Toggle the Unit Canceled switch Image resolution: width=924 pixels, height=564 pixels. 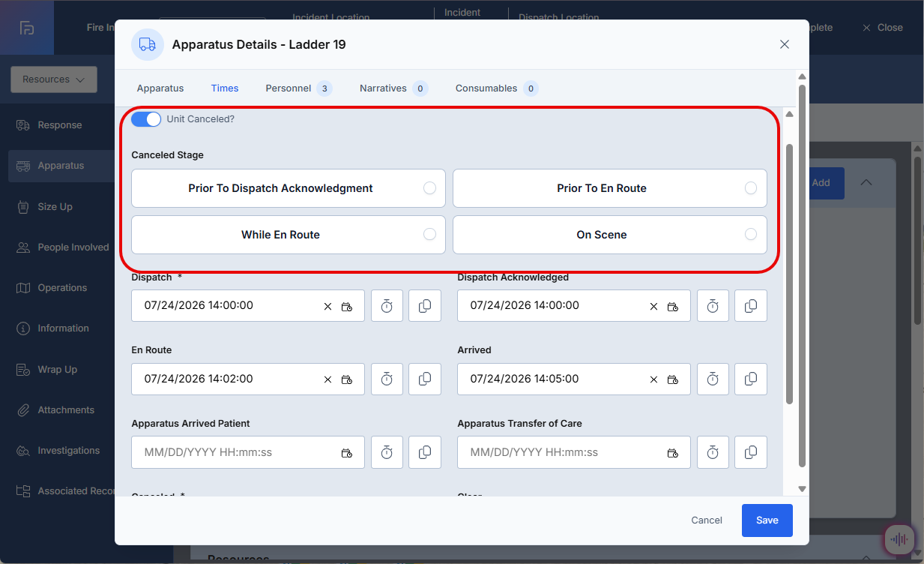pyautogui.click(x=146, y=119)
